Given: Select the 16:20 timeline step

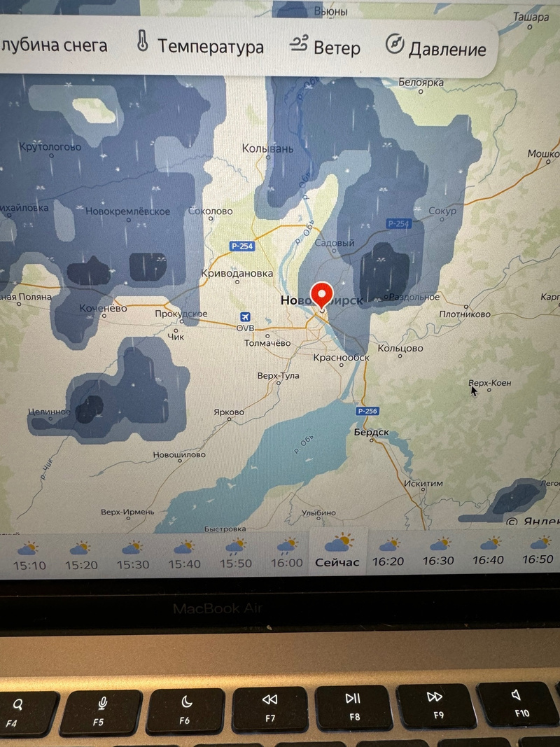Looking at the screenshot, I should (x=388, y=552).
